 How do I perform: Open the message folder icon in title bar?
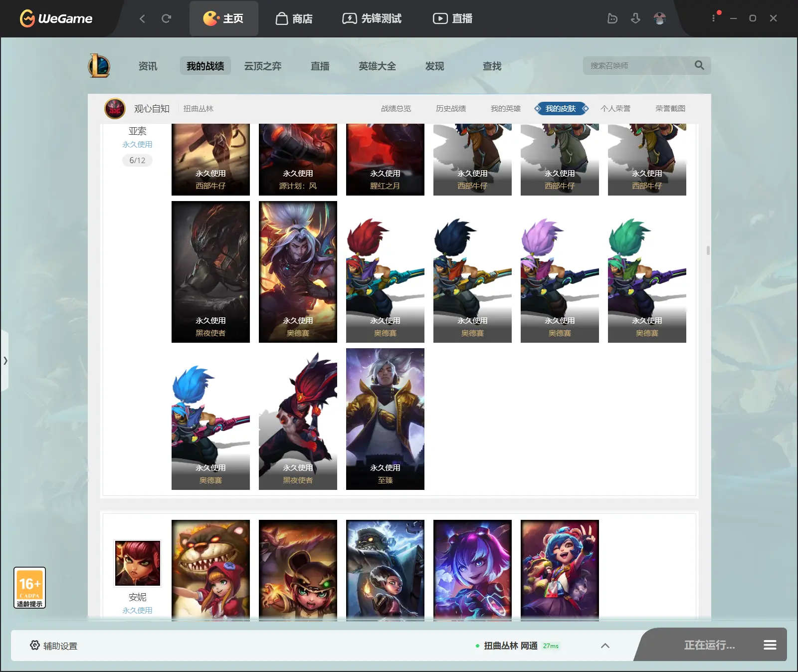click(x=612, y=18)
